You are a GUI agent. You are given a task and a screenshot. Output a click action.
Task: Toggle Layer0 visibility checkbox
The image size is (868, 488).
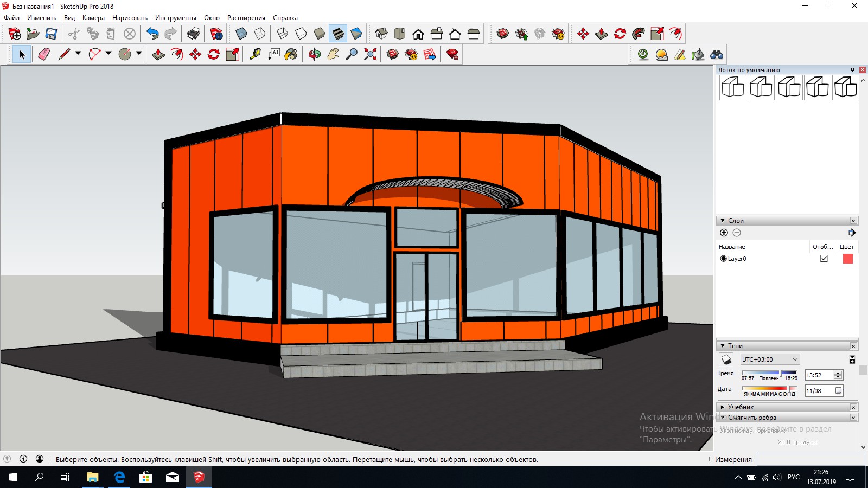click(824, 259)
